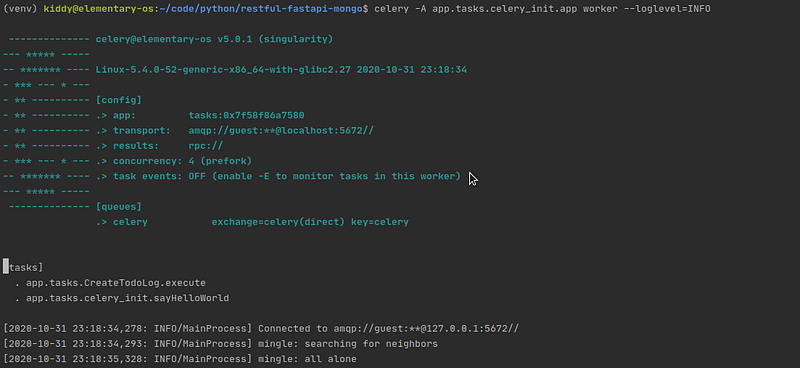Click the results value rpc://
Screen dimensions: 800x368
coord(206,146)
